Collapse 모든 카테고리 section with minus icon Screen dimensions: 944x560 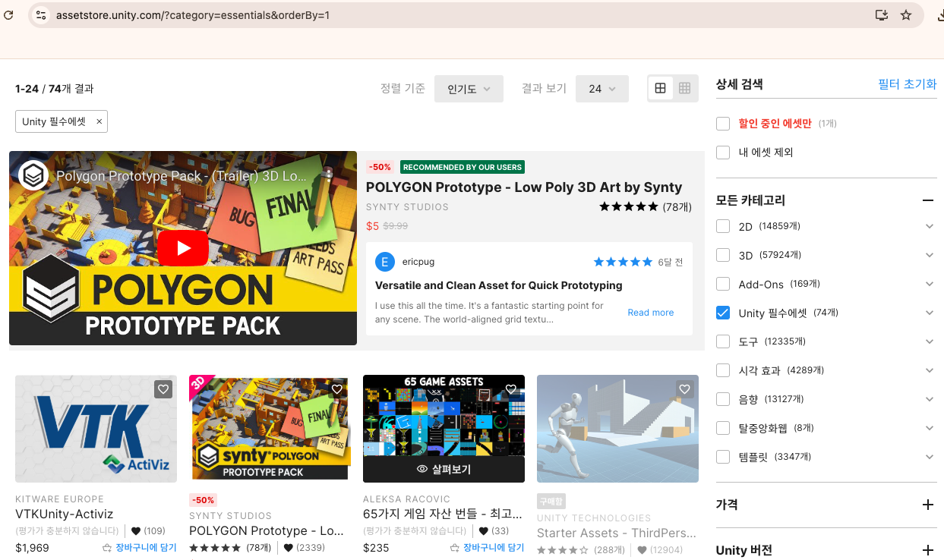[x=927, y=200]
